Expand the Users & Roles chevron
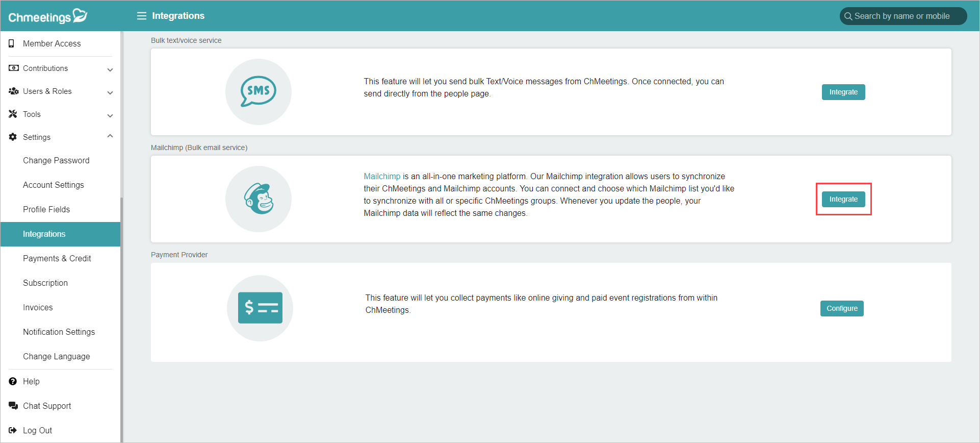This screenshot has height=443, width=980. [x=110, y=92]
